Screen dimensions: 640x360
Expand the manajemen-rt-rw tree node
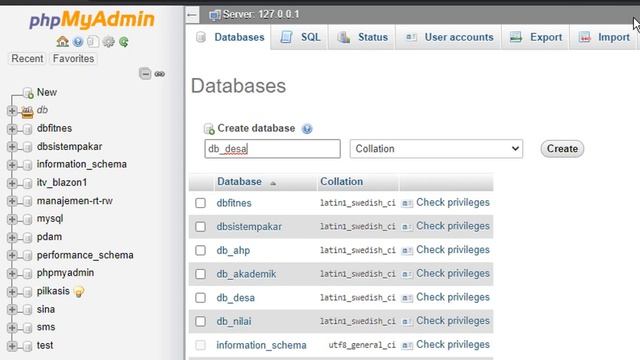coord(12,201)
